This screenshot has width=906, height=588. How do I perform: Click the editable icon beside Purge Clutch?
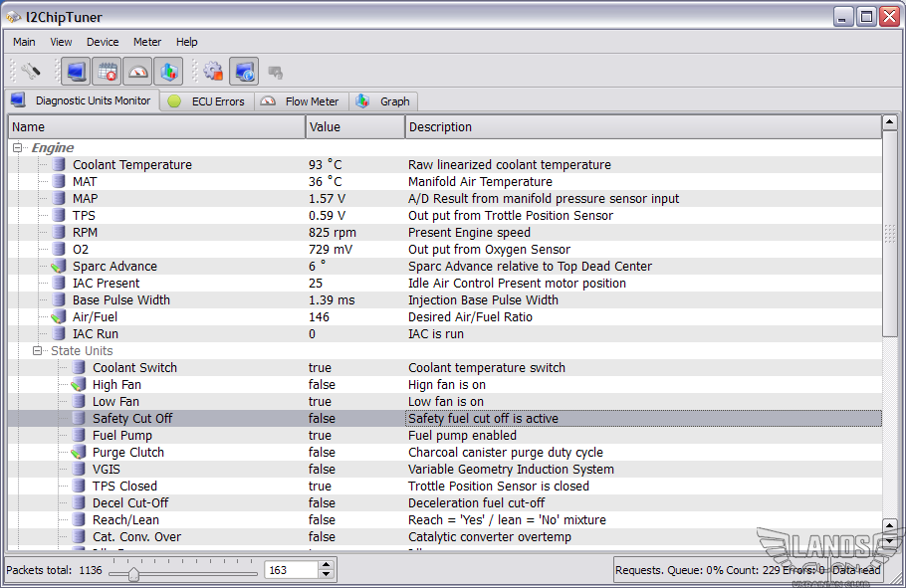pyautogui.click(x=79, y=453)
